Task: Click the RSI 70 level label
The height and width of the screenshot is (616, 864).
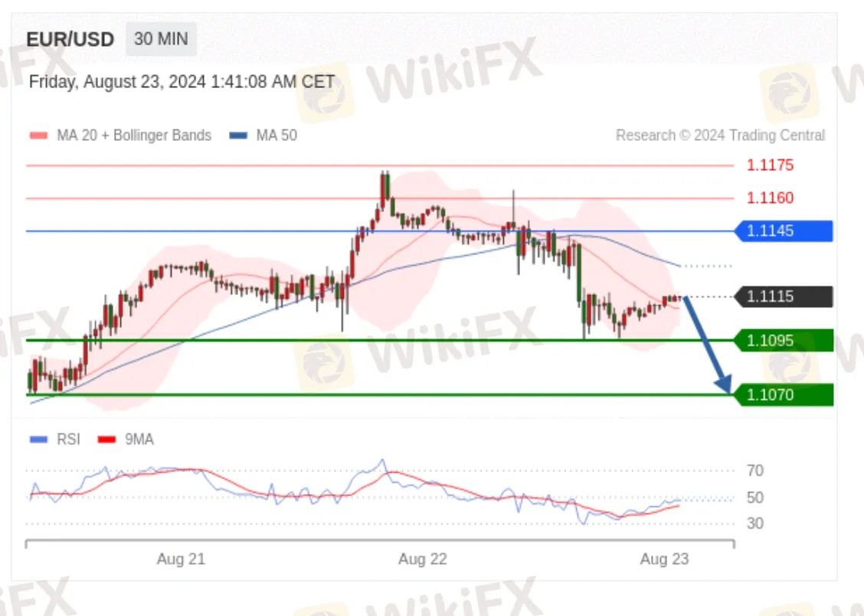Action: pyautogui.click(x=755, y=471)
